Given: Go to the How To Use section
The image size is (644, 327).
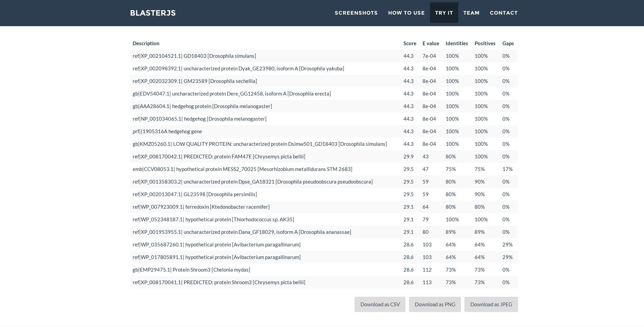Looking at the screenshot, I should click(x=406, y=13).
